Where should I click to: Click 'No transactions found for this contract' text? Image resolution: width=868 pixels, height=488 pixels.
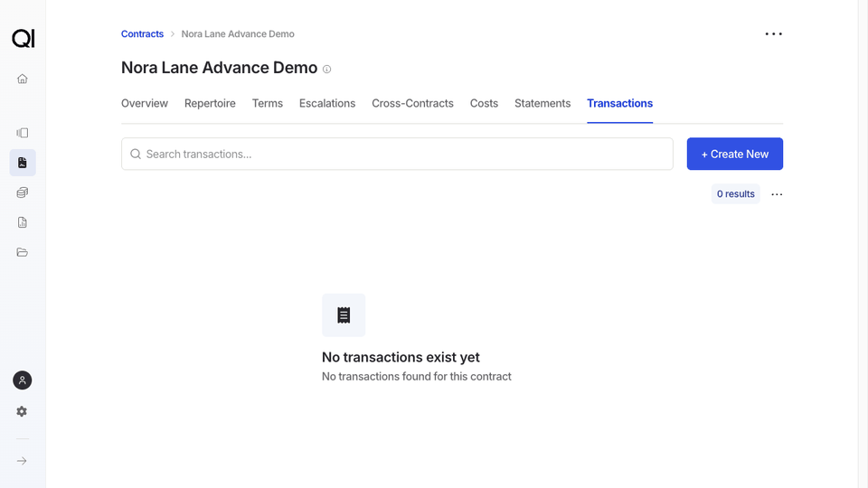click(416, 376)
